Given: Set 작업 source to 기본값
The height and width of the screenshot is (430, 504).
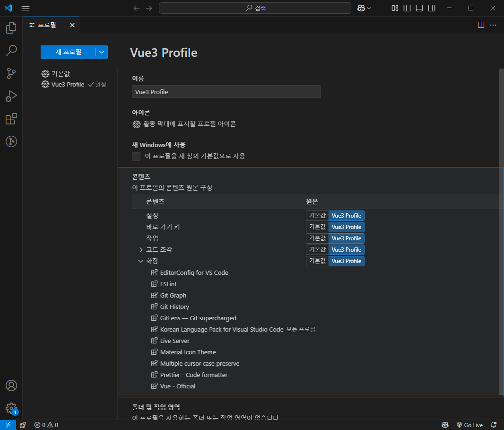Looking at the screenshot, I should pos(317,238).
